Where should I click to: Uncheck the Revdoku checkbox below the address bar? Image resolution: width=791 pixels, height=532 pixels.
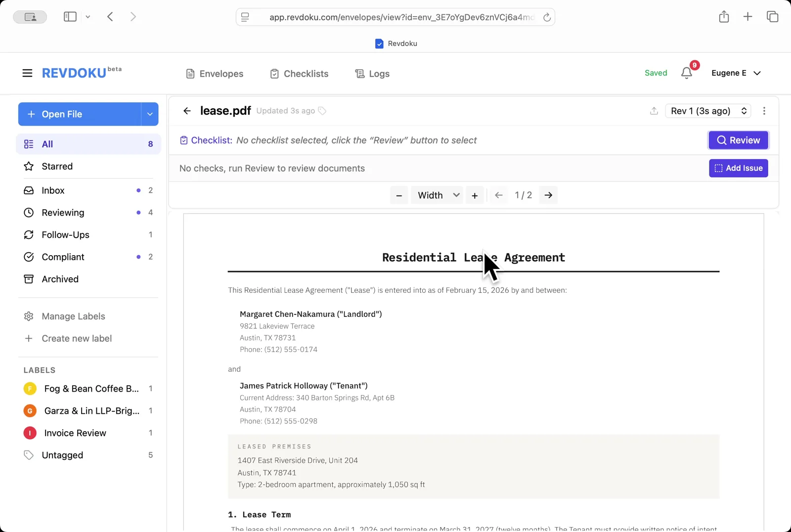coord(379,44)
